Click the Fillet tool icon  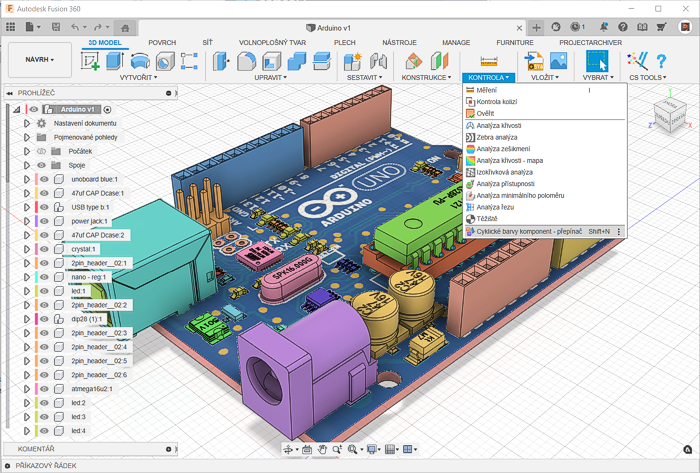tap(246, 61)
